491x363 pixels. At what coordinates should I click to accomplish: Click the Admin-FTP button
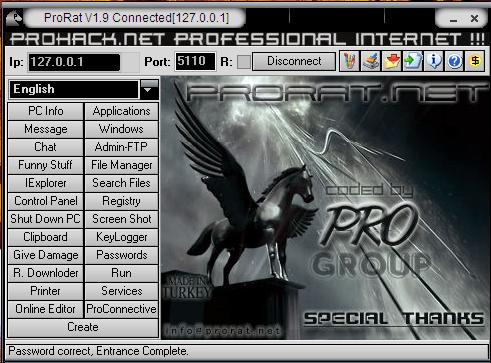[121, 147]
